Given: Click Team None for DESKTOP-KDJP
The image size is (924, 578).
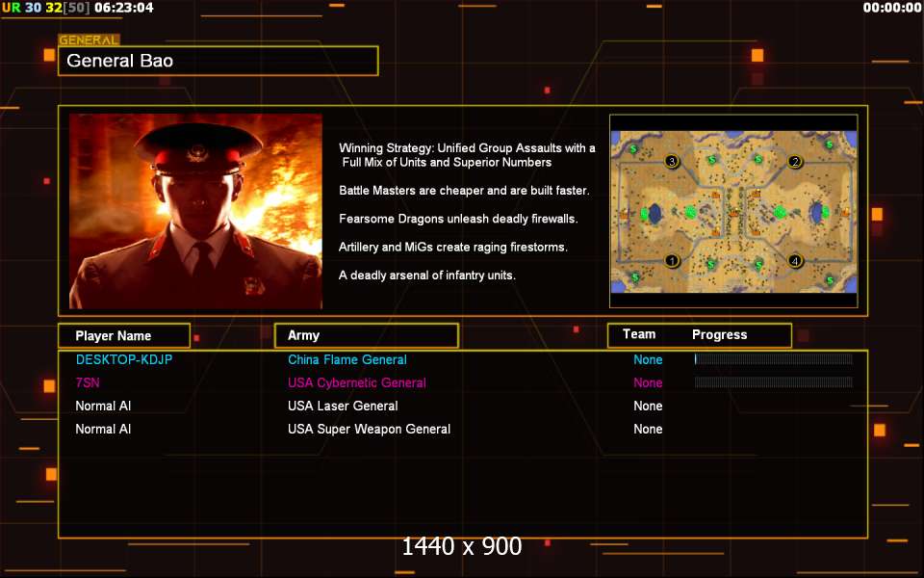Looking at the screenshot, I should point(648,359).
